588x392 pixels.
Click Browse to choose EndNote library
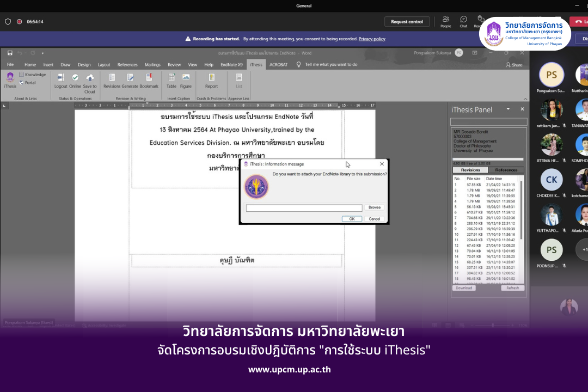pyautogui.click(x=374, y=207)
